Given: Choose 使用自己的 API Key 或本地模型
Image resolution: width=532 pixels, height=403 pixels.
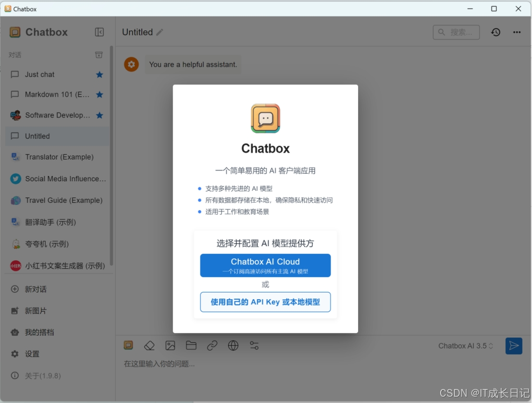Looking at the screenshot, I should [x=265, y=302].
